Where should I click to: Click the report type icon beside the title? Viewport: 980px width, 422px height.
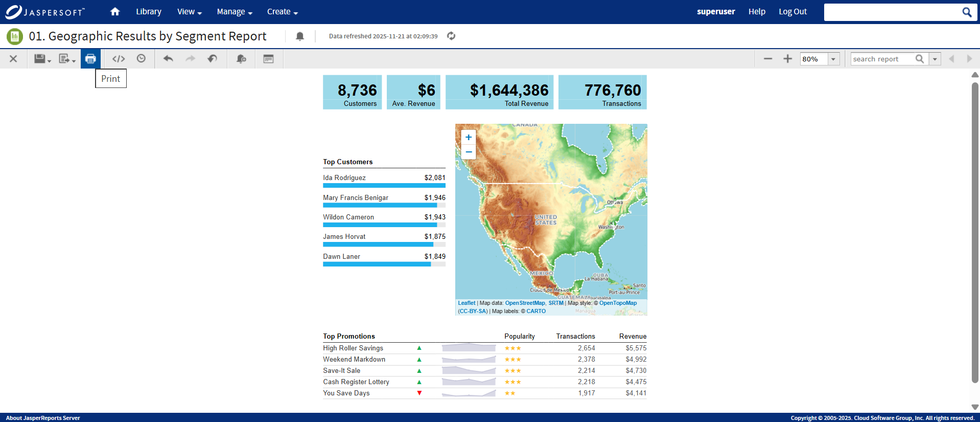[15, 36]
